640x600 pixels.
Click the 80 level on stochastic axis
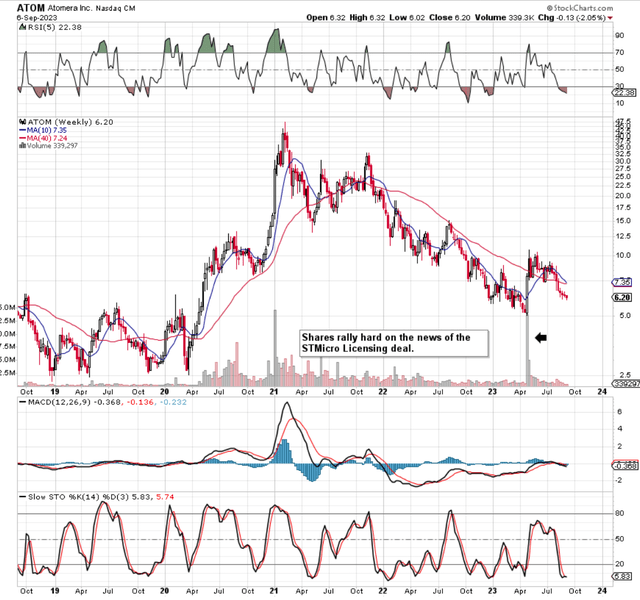coord(620,513)
